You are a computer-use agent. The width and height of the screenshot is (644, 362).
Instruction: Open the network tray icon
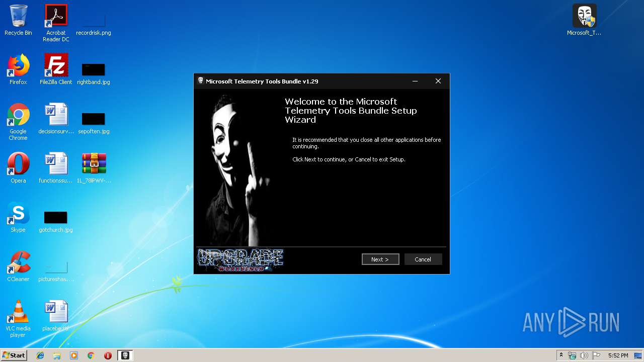[x=572, y=355]
